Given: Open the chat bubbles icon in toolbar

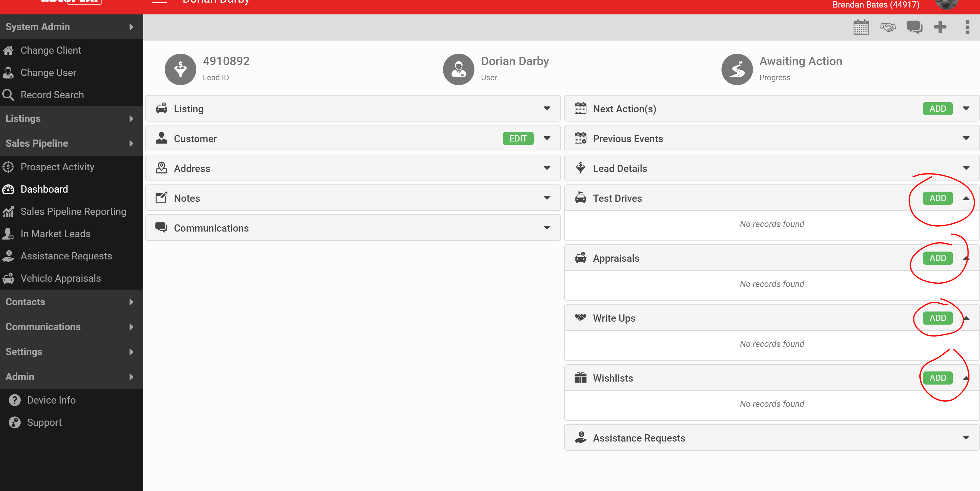Looking at the screenshot, I should pyautogui.click(x=914, y=28).
